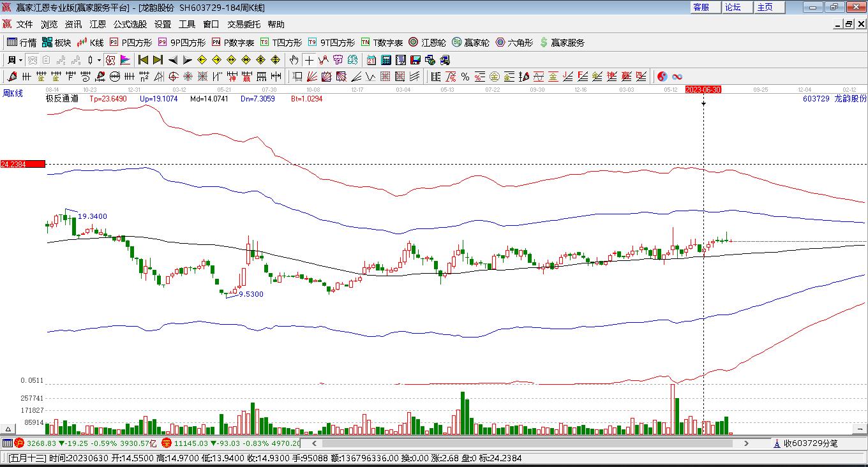Open the 工具 menu
Screen dimensions: 868x467
pyautogui.click(x=187, y=24)
